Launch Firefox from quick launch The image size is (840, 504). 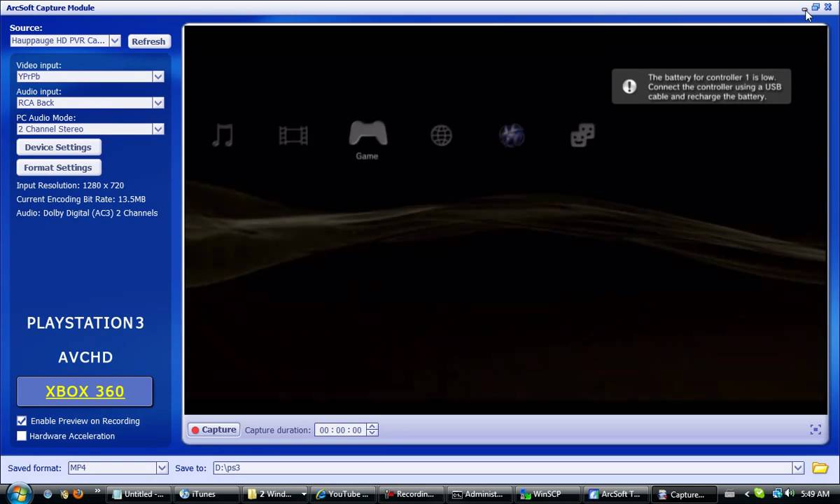click(78, 493)
